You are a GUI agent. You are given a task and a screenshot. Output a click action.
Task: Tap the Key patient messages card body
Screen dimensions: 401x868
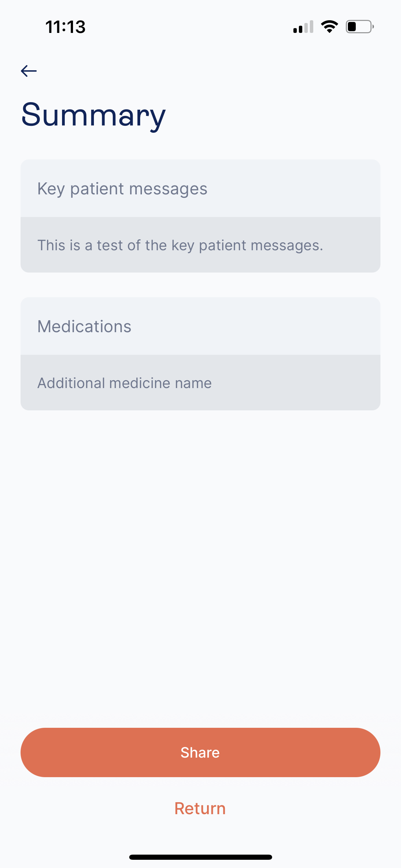200,245
